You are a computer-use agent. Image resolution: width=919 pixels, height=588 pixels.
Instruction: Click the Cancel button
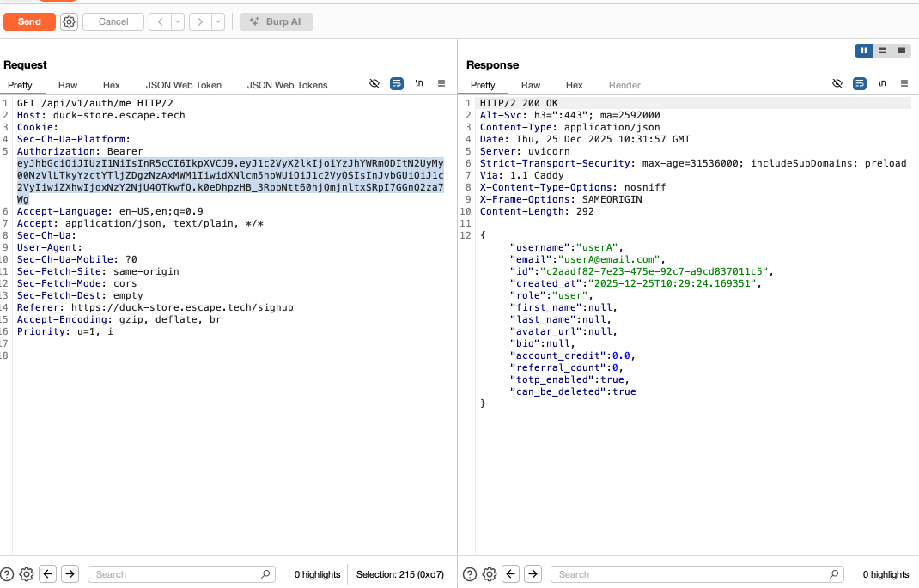click(x=113, y=21)
